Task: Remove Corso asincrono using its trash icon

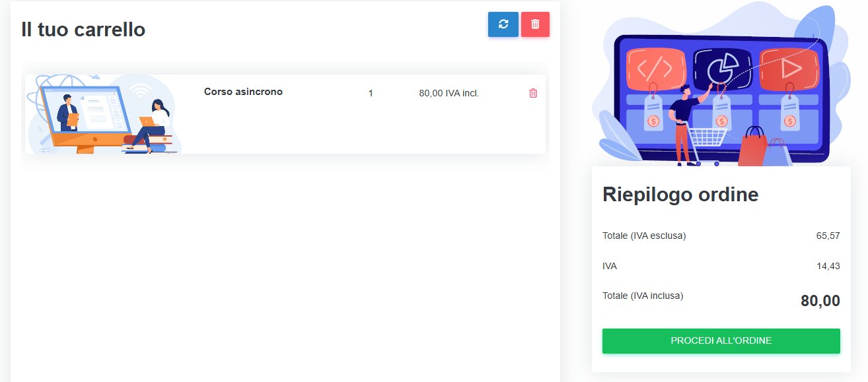Action: click(x=533, y=93)
